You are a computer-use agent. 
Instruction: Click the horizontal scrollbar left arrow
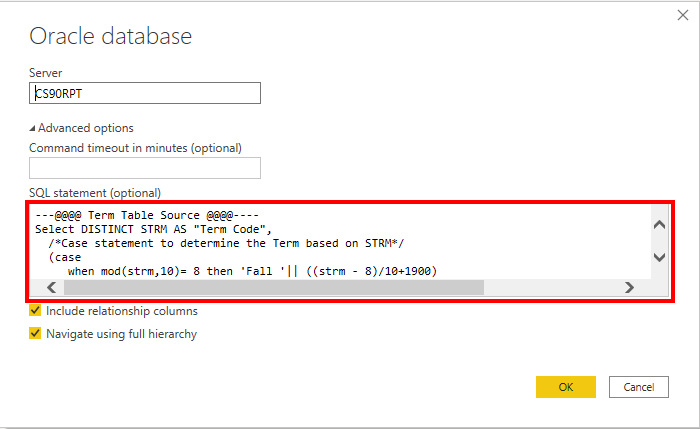click(52, 287)
